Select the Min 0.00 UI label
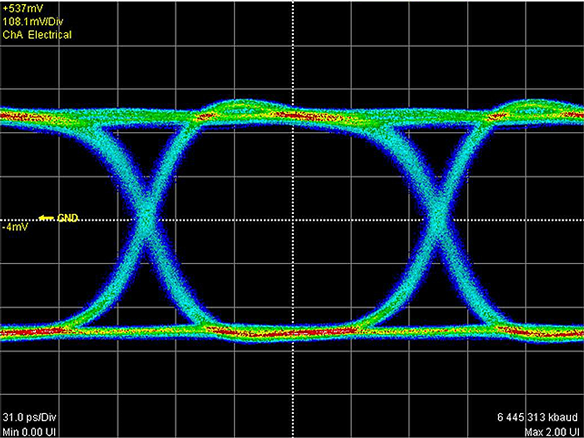This screenshot has height=438, width=584. click(x=29, y=432)
